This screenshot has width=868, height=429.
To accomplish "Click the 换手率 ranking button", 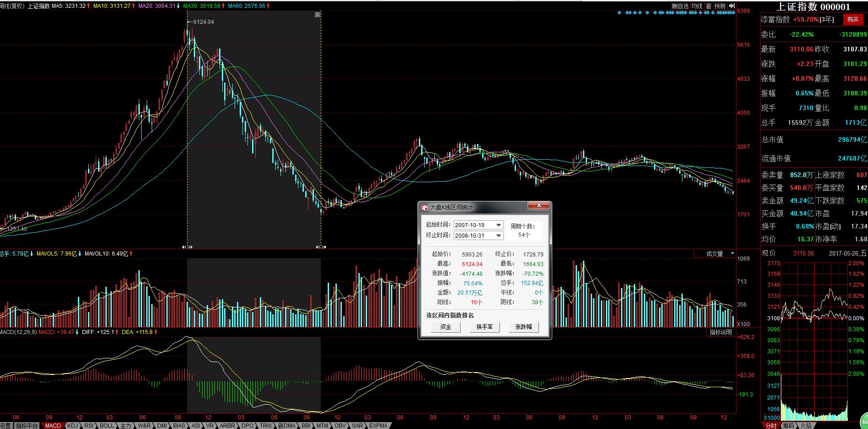I will tap(484, 327).
